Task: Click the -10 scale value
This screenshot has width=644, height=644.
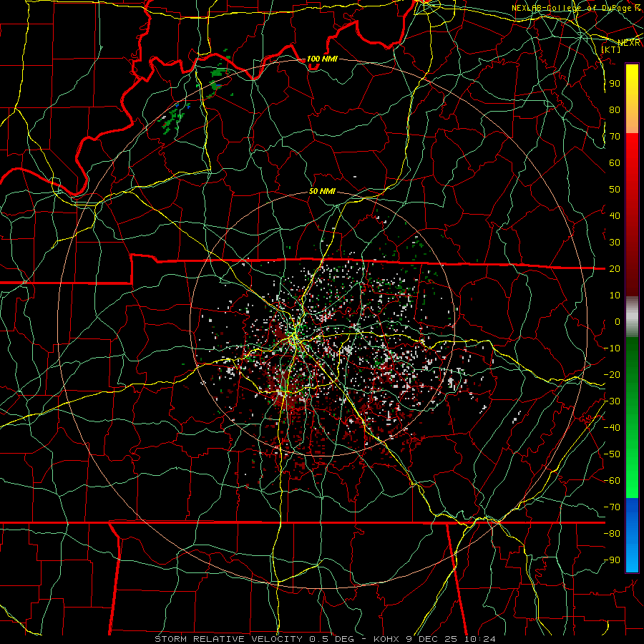Action: (612, 348)
